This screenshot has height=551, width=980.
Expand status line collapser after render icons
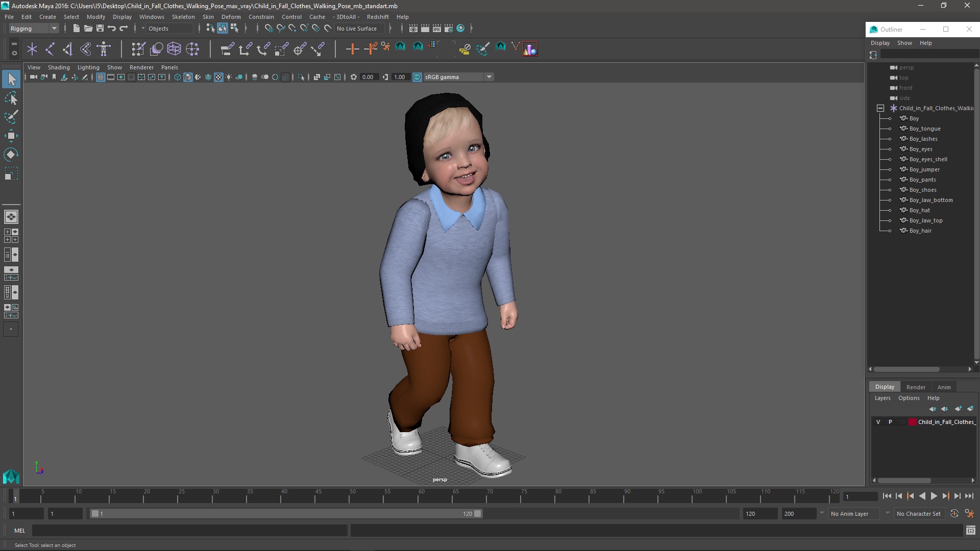pos(471,29)
